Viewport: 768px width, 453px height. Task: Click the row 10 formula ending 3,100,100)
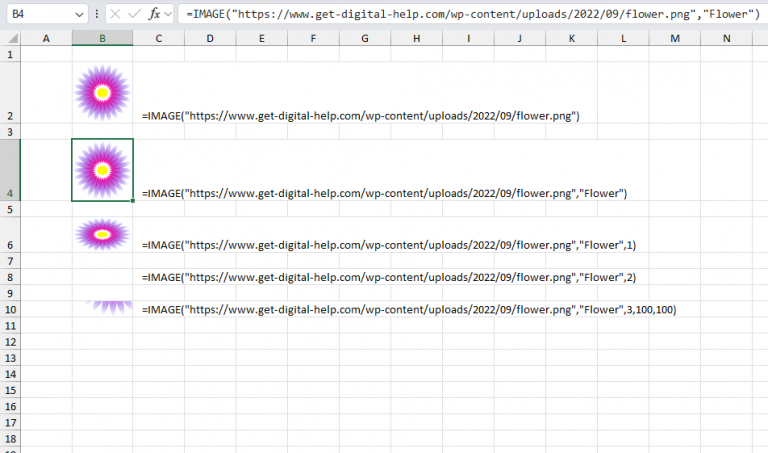click(409, 310)
